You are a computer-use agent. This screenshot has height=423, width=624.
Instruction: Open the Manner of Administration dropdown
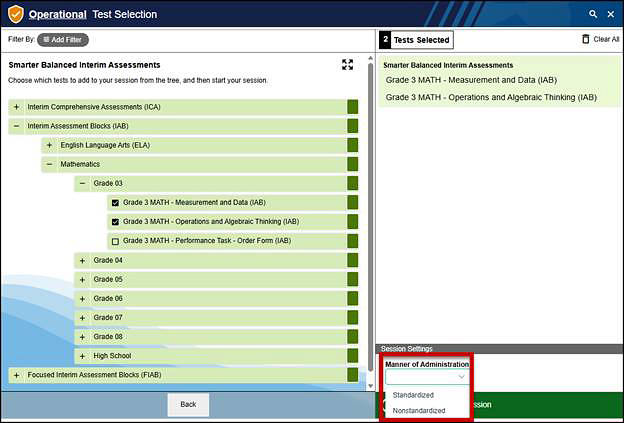(427, 377)
